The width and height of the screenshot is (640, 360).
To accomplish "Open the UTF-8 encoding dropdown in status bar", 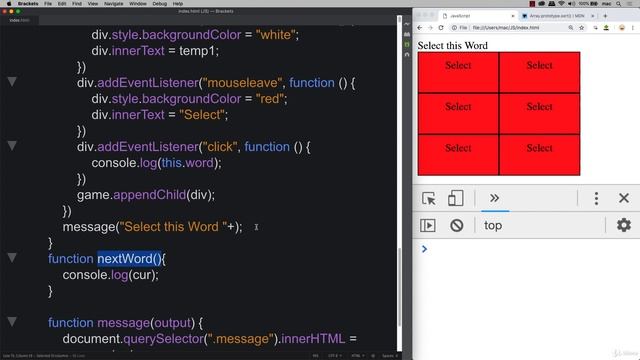I will (335, 356).
